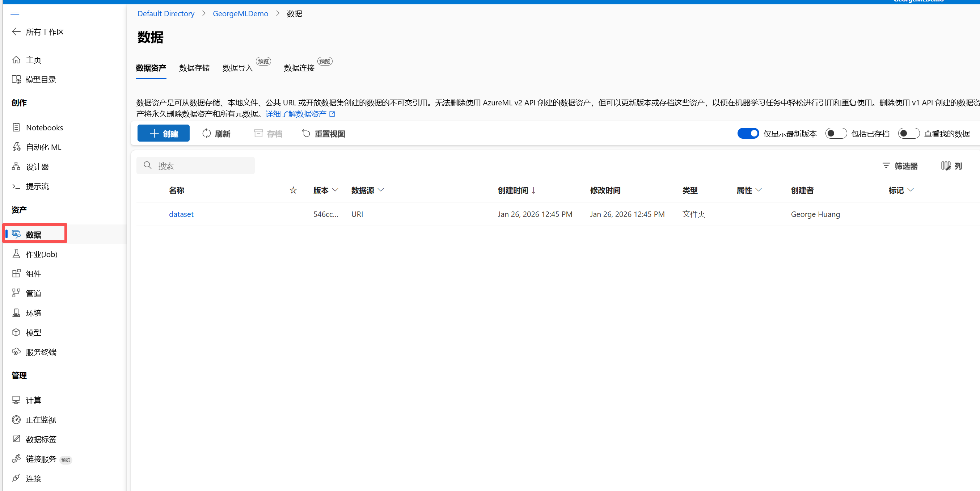Open the dataset link in table
This screenshot has height=491, width=980.
(181, 214)
